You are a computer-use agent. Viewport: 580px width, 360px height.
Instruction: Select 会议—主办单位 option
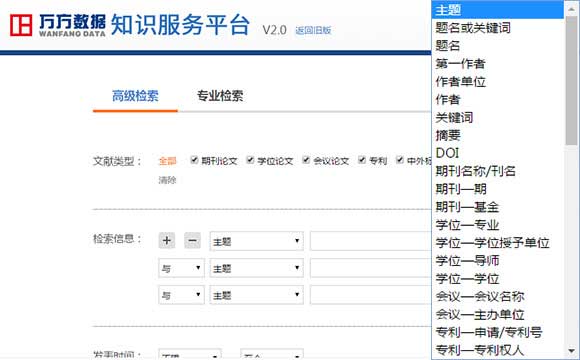498,314
